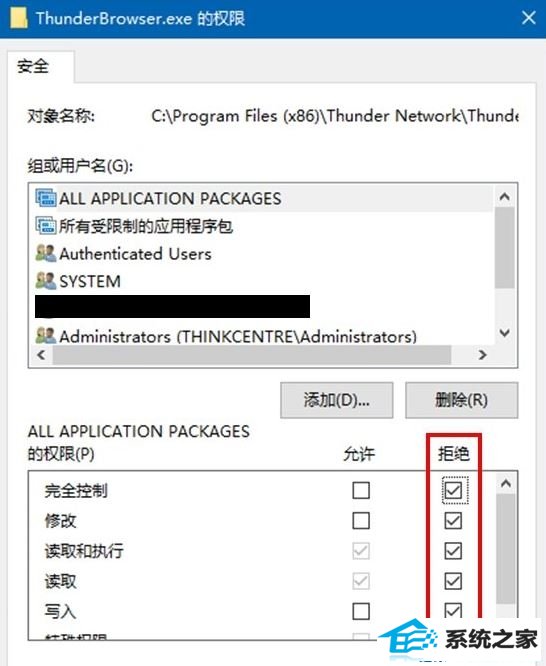Click the ALL APPLICATION PACKAGES group icon
Viewport: 546px width, 666px height.
tap(45, 198)
